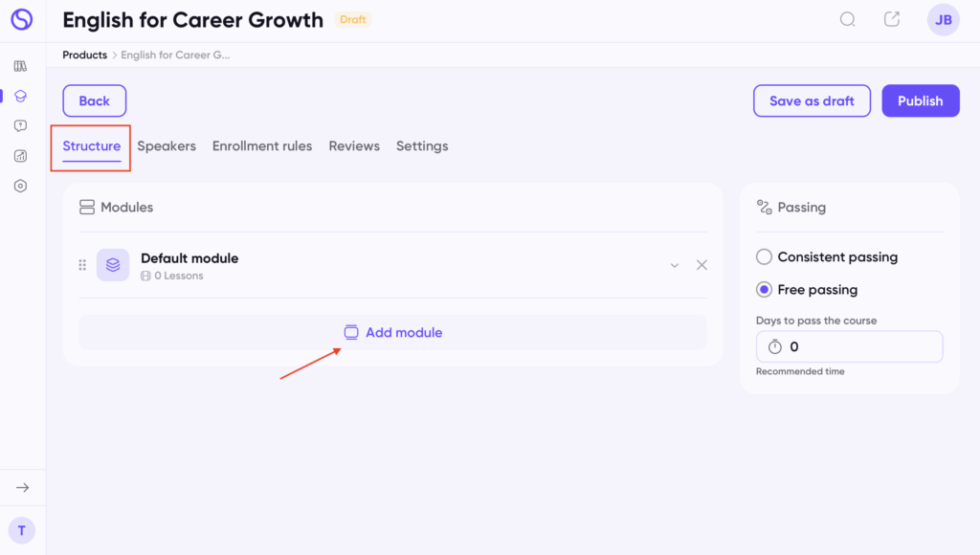Viewport: 980px width, 555px height.
Task: Open the external link preview icon
Action: pos(892,19)
